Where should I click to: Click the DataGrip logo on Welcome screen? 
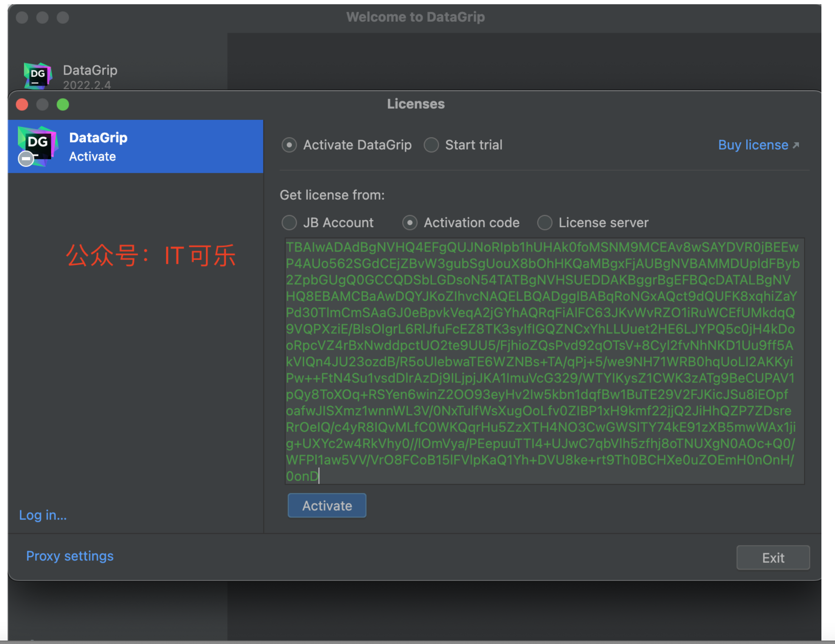(38, 76)
